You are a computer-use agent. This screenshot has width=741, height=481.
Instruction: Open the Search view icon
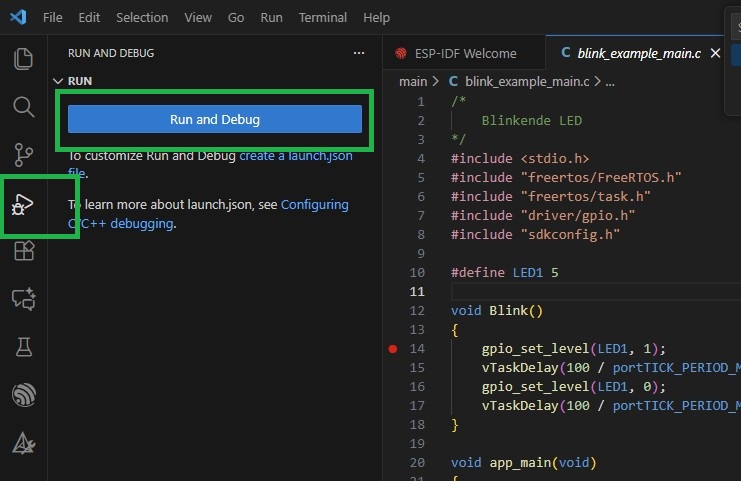23,106
